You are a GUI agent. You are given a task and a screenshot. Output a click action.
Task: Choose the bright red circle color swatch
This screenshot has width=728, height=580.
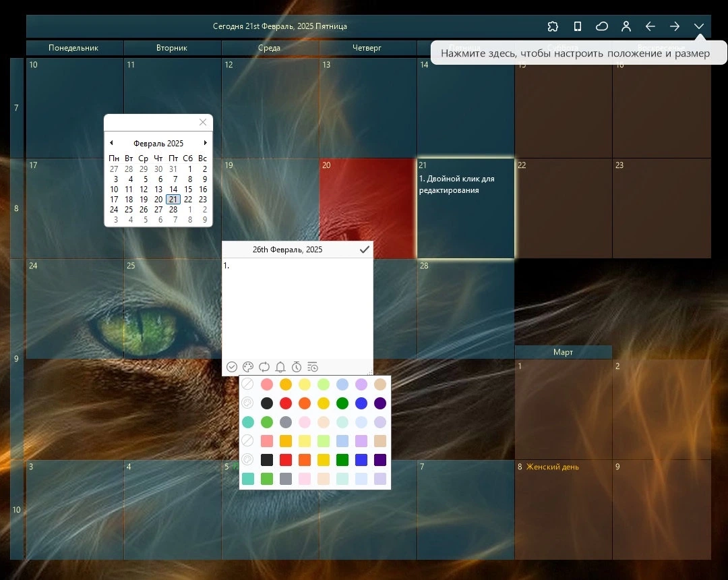pyautogui.click(x=286, y=403)
